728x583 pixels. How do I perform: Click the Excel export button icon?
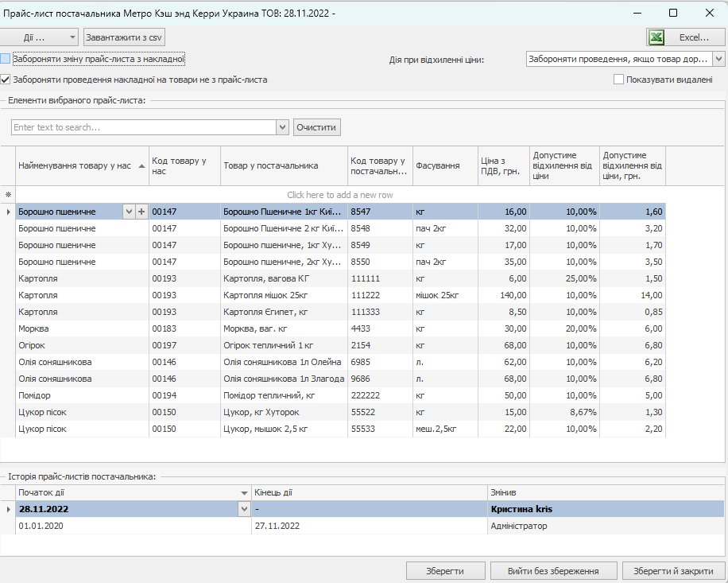(657, 37)
